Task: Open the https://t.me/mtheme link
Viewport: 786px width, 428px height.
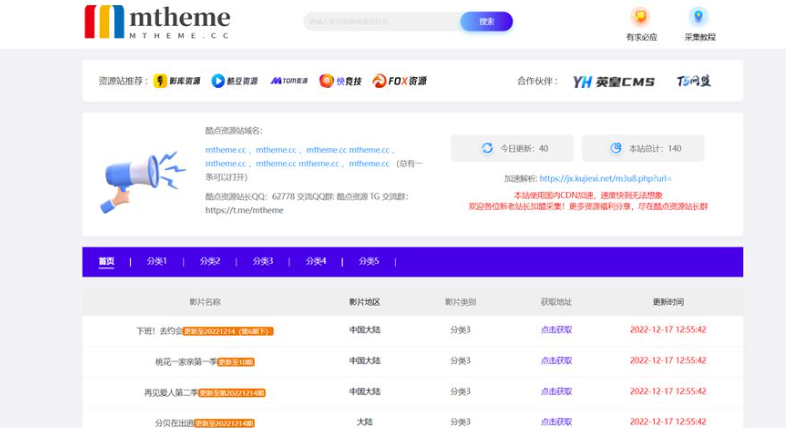Action: [244, 210]
